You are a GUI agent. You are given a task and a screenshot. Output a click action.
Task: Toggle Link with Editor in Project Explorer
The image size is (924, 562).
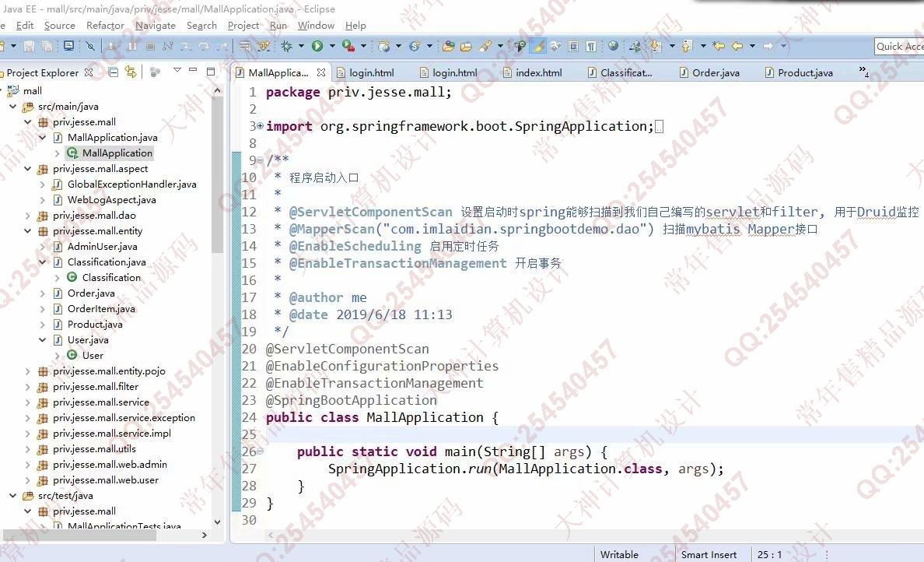tap(131, 72)
